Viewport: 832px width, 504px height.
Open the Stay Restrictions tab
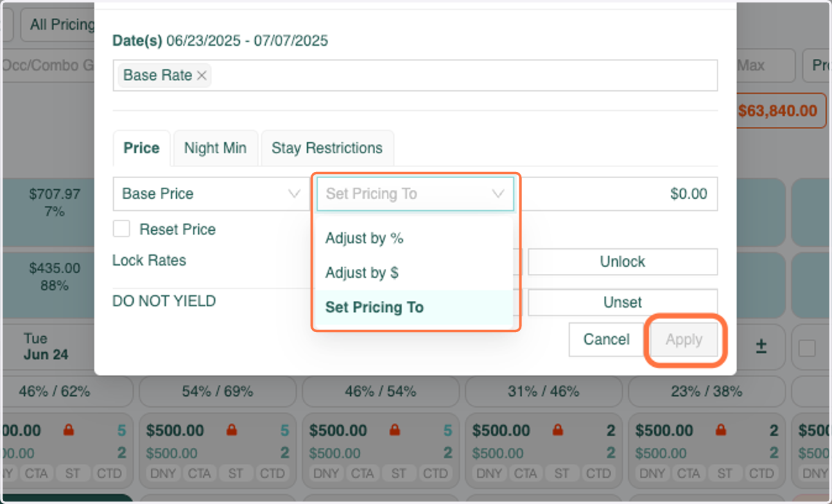pos(327,148)
